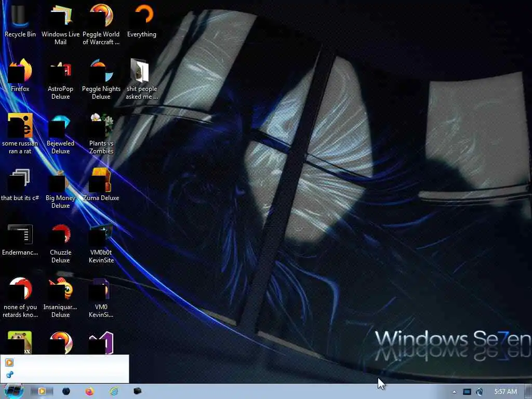Select the Zuma Deluxe shortcut
Image resolution: width=532 pixels, height=399 pixels.
[101, 184]
